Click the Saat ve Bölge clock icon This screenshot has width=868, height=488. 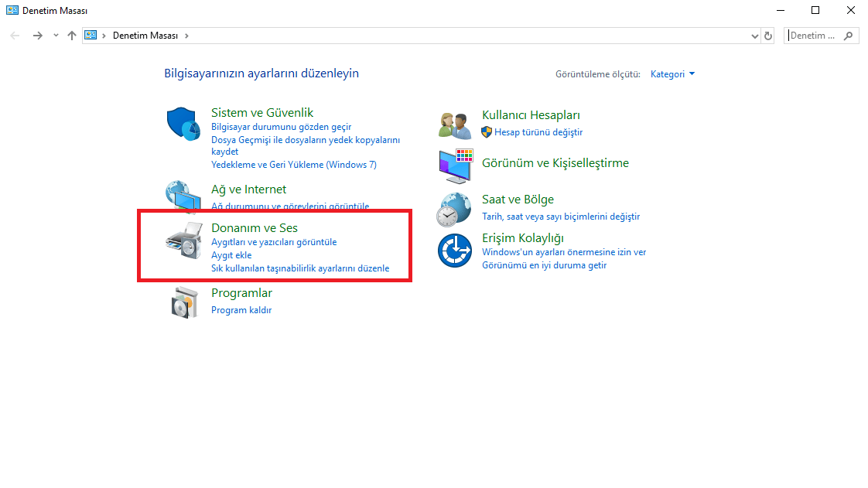[x=455, y=208]
